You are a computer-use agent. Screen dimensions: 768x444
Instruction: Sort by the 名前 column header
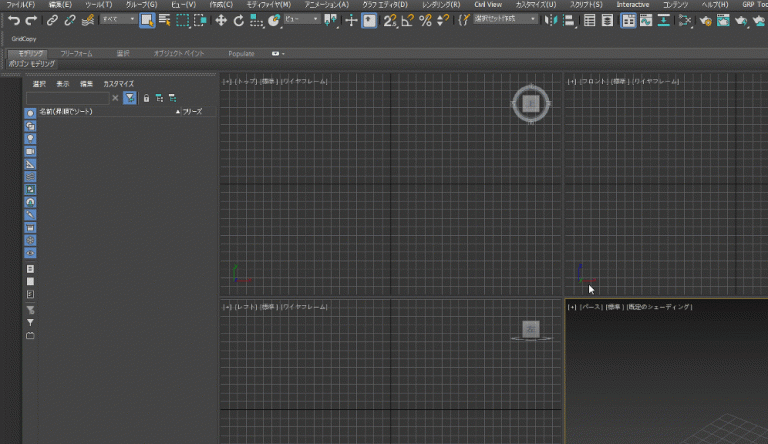(67, 111)
